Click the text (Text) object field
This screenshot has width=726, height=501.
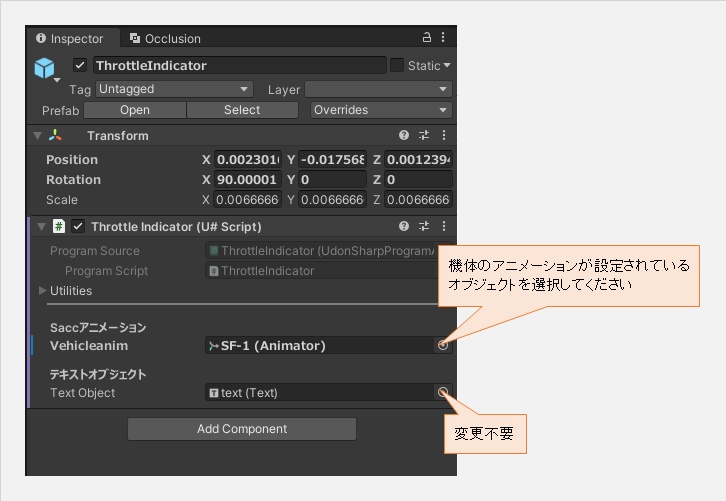[319, 393]
